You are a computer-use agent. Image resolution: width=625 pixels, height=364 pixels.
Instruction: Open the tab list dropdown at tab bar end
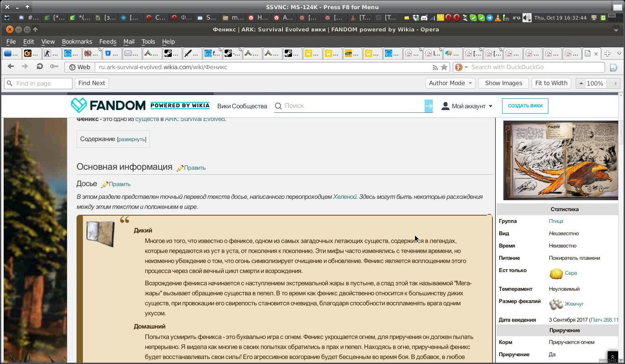(x=619, y=53)
